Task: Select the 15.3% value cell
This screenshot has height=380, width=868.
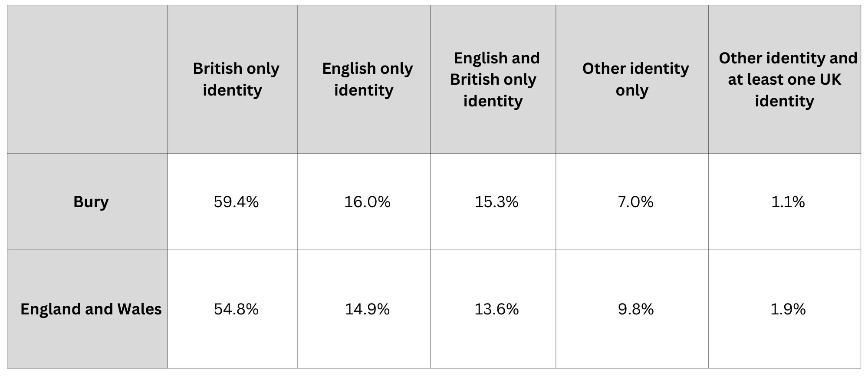Action: (493, 202)
